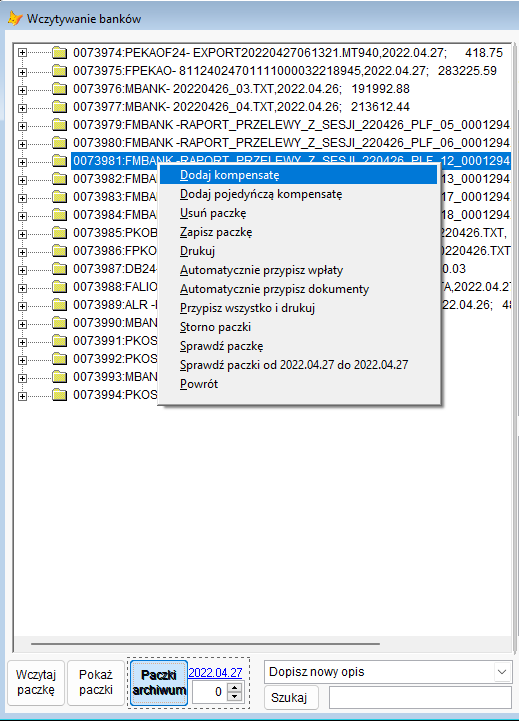Select the folder icon for 0073985 package

(59, 233)
